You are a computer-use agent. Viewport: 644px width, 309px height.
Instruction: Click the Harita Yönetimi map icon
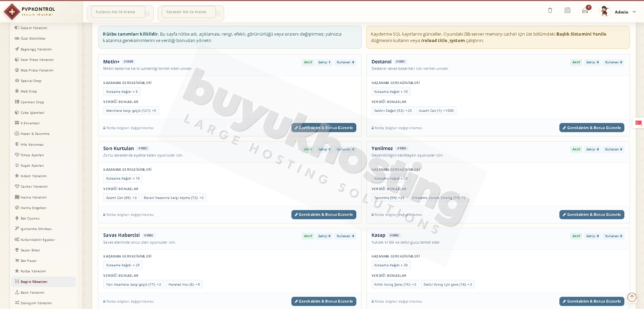coord(17,197)
